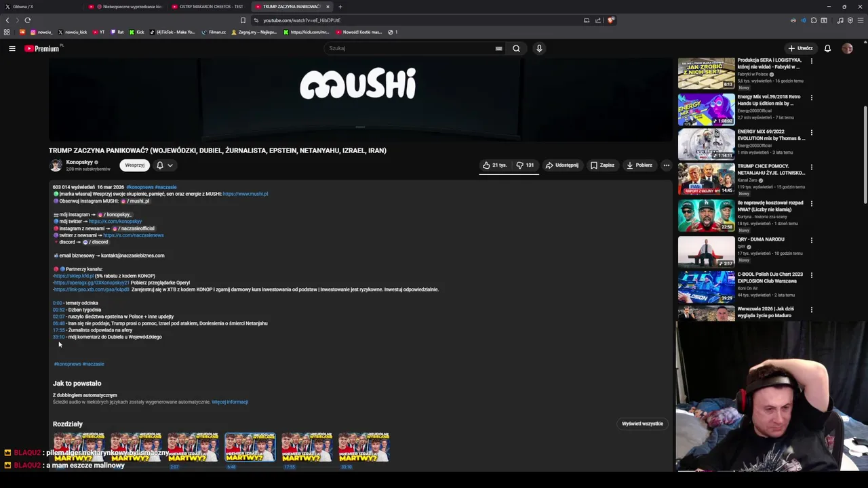The image size is (868, 488).
Task: Open the TikTok bookmark
Action: (172, 32)
